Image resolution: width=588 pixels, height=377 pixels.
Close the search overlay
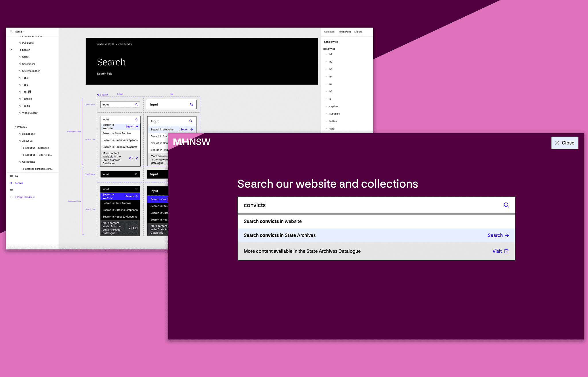pyautogui.click(x=564, y=143)
